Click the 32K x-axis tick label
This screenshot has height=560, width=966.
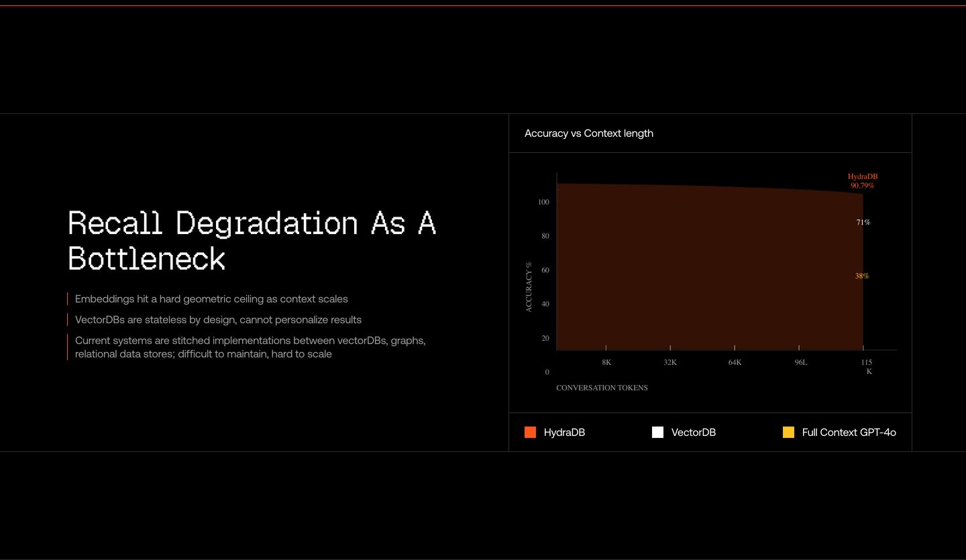point(670,362)
